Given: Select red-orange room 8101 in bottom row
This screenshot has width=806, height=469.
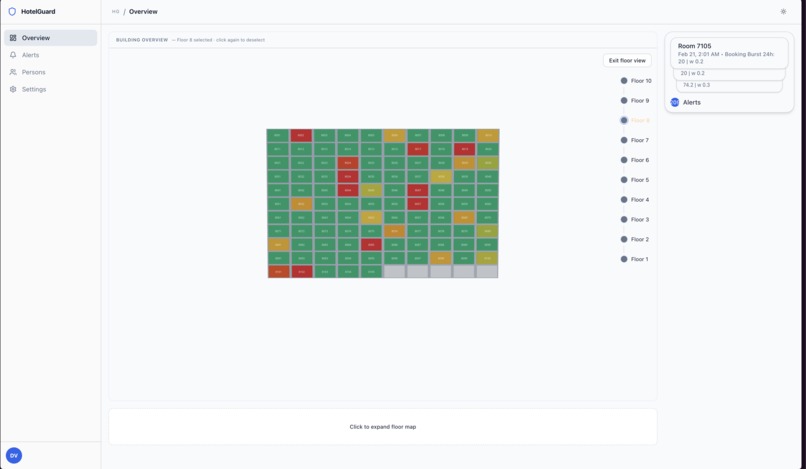Looking at the screenshot, I should click(278, 272).
